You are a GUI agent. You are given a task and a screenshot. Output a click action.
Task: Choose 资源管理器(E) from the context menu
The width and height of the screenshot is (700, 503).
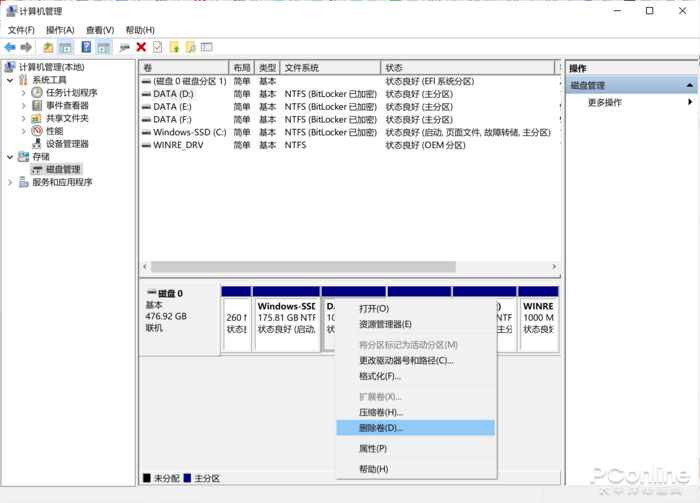tap(416, 324)
